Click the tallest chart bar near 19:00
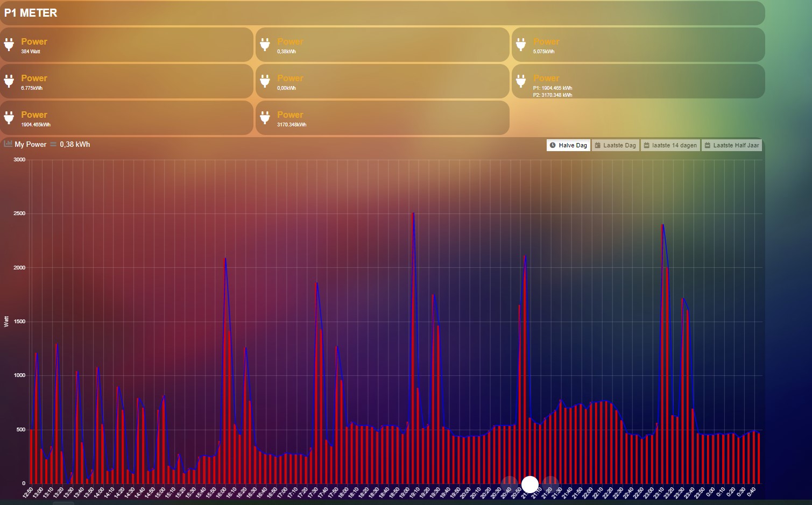This screenshot has height=505, width=812. tap(413, 348)
